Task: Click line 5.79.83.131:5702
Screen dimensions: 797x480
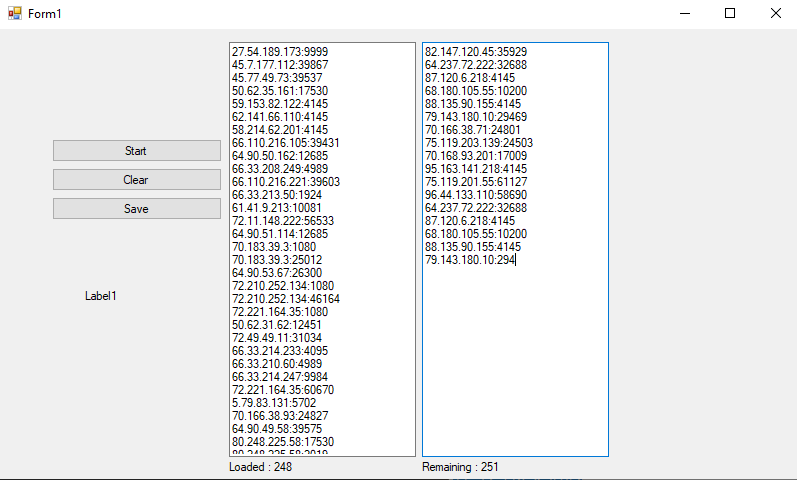Action: click(274, 403)
